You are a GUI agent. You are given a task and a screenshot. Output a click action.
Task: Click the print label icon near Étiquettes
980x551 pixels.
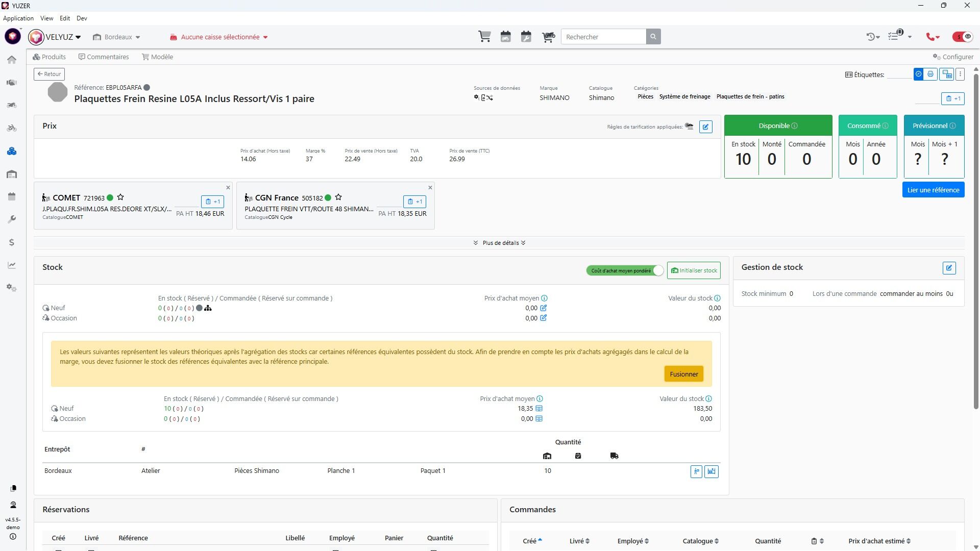pos(930,74)
